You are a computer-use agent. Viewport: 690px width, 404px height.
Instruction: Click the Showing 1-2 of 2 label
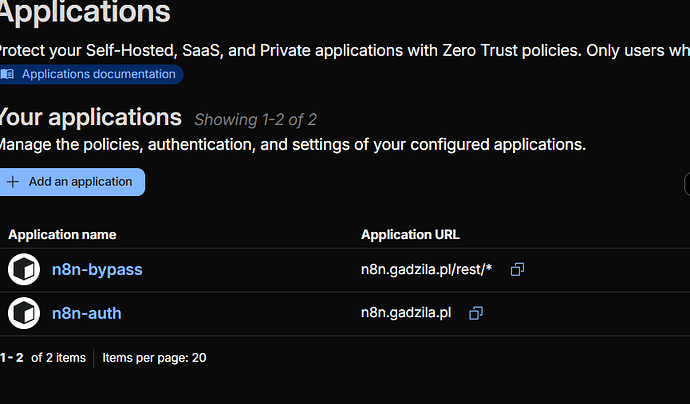(x=255, y=120)
